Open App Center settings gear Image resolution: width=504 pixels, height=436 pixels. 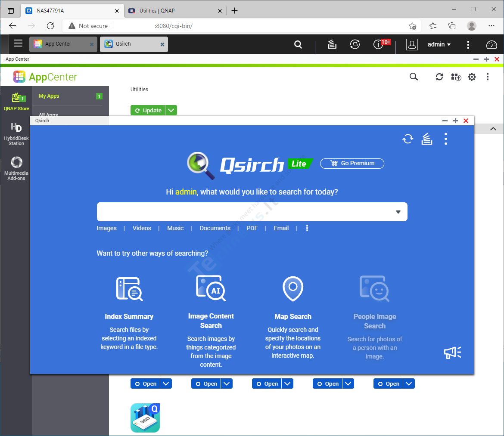[x=472, y=77]
